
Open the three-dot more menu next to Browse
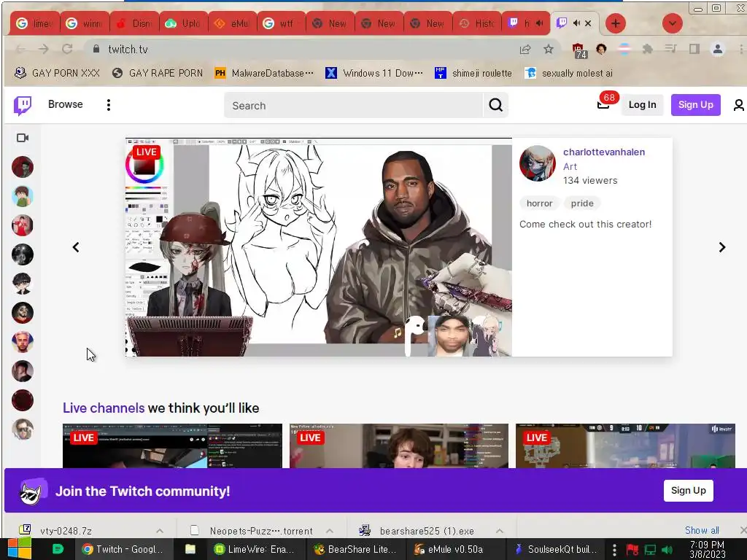pos(109,105)
